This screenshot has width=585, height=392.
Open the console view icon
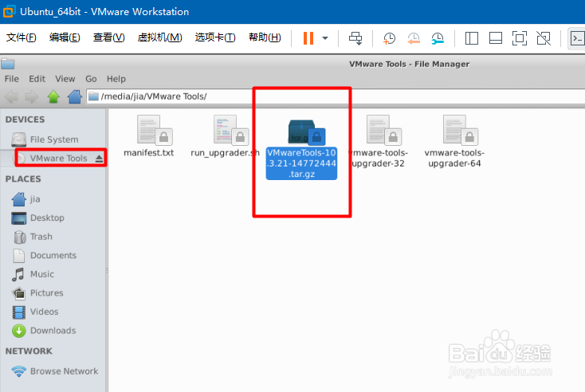click(x=577, y=38)
